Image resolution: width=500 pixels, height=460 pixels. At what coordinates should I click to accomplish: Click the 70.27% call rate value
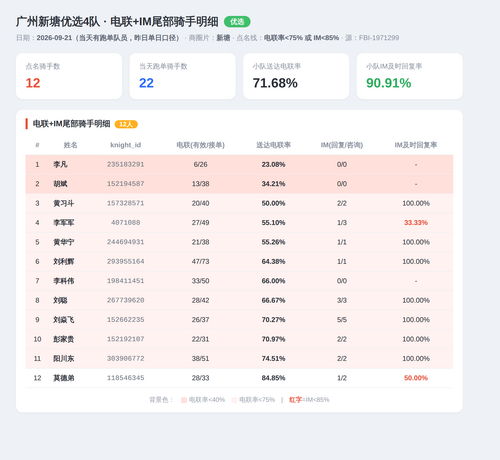coord(273,320)
